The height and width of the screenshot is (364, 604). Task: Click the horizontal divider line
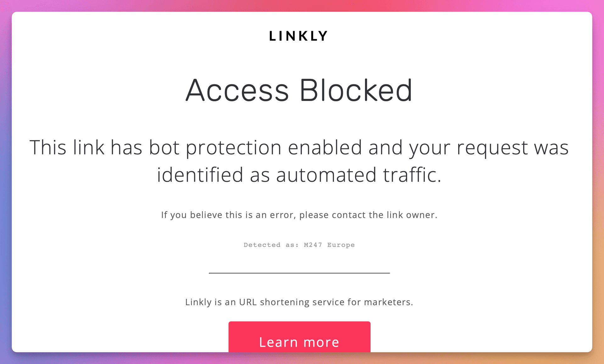(x=299, y=272)
